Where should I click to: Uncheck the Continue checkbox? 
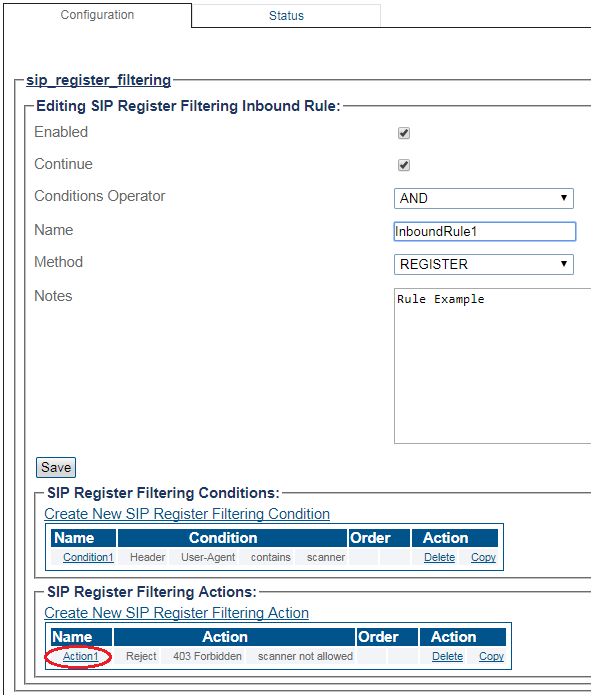click(403, 165)
